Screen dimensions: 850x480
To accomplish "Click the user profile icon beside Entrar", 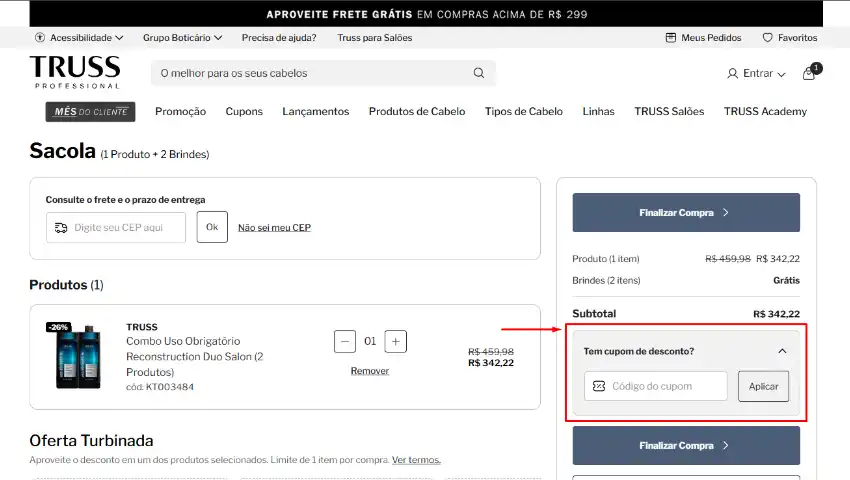I will tap(732, 73).
